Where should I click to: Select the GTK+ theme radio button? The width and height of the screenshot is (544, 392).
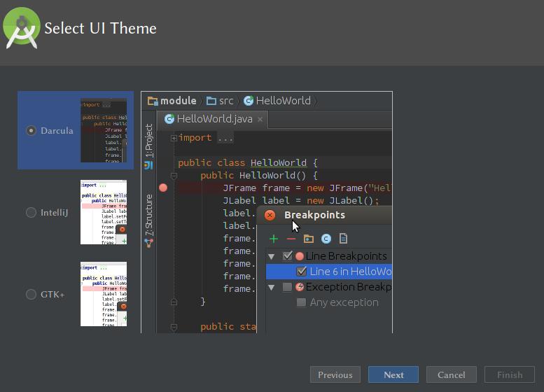pos(31,294)
